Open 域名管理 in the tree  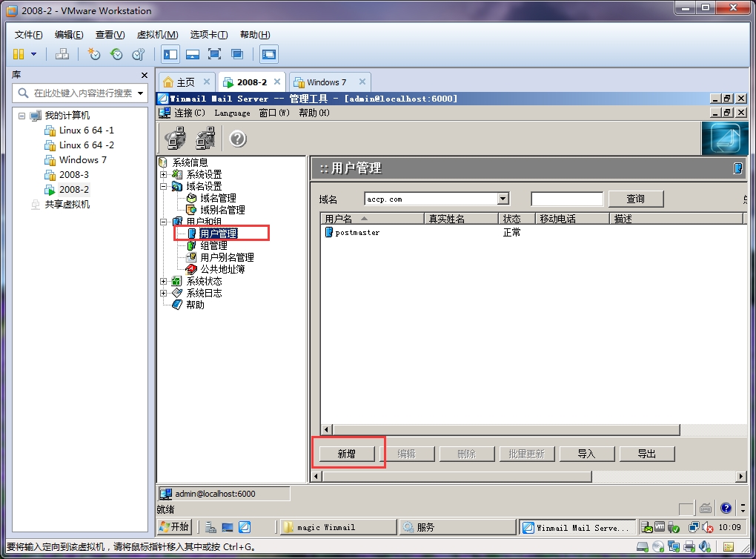pos(218,198)
